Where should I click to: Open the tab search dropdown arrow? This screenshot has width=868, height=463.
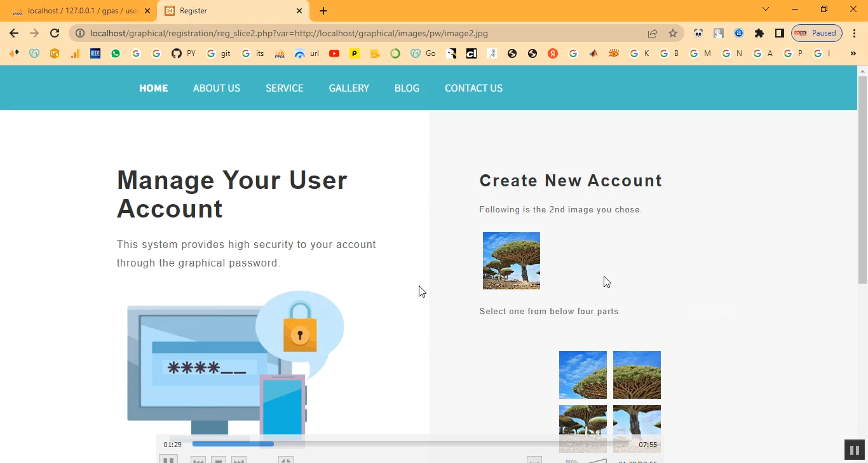(766, 10)
